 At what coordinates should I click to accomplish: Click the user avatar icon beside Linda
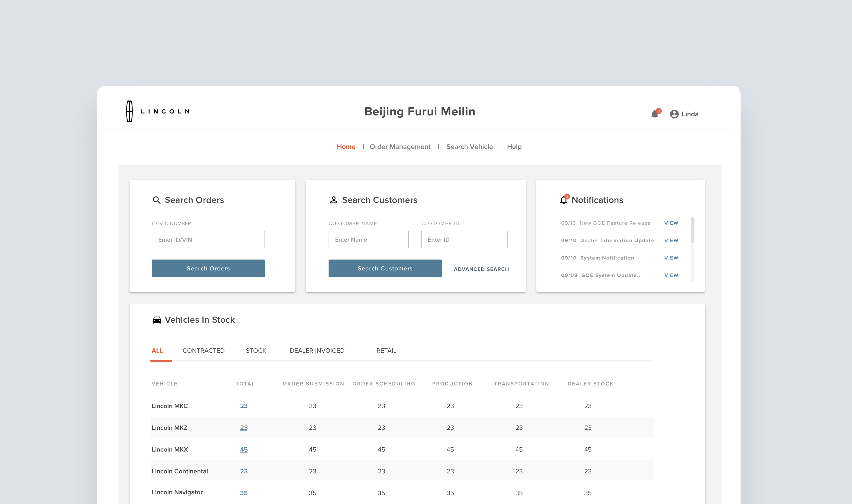(x=674, y=114)
